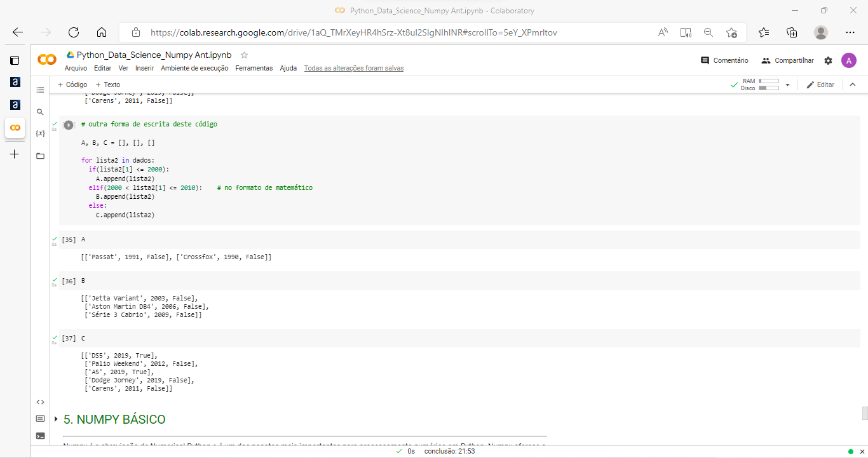
Task: Open the vertical tabs action menu icon
Action: [15, 60]
